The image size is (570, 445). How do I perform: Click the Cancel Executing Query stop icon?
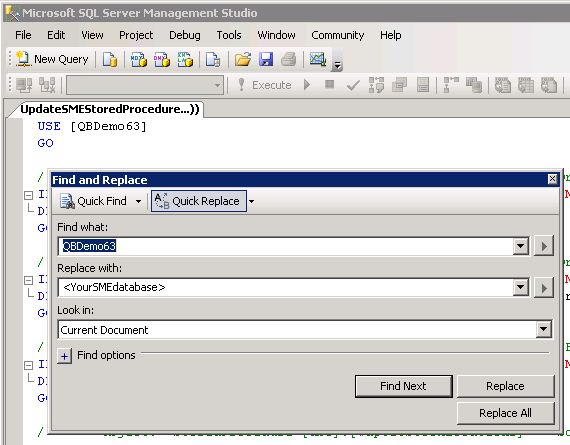click(x=329, y=85)
